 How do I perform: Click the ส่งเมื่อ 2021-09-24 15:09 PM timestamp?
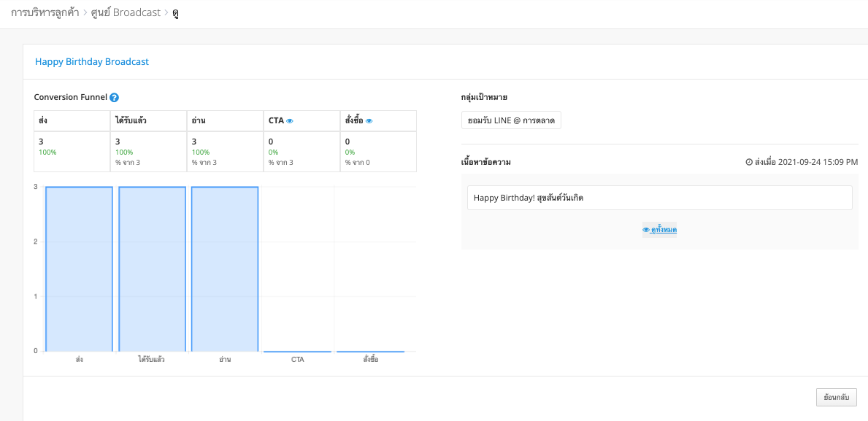(806, 162)
